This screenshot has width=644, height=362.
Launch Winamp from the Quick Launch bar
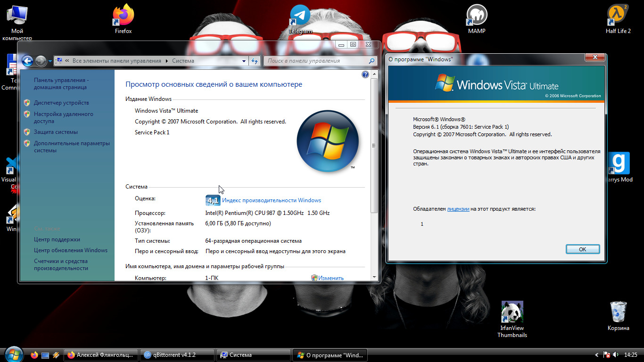[x=56, y=355]
